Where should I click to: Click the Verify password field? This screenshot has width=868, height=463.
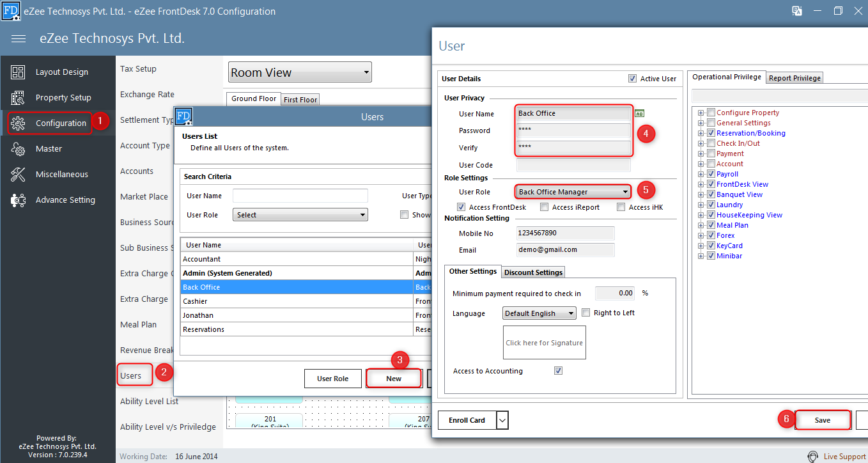573,147
